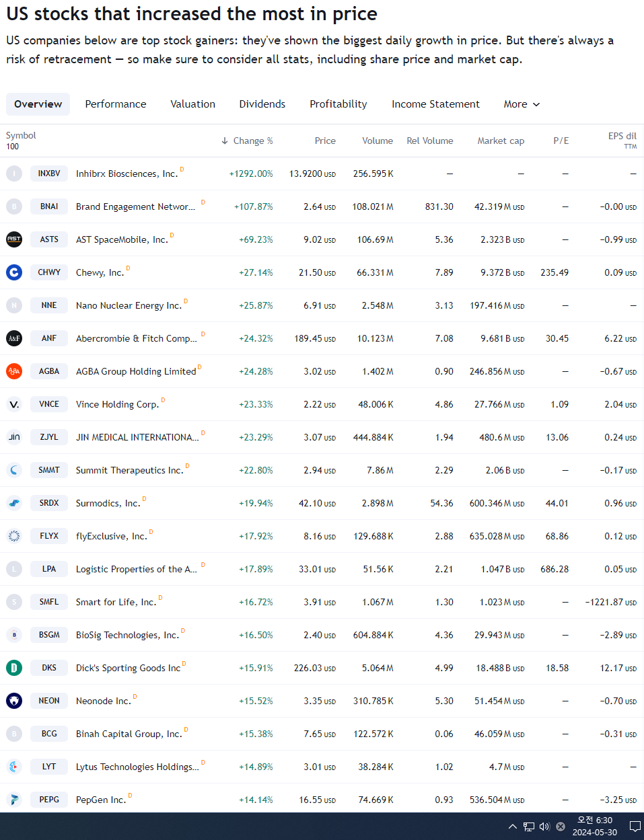Image resolution: width=644 pixels, height=840 pixels.
Task: Open the PEPG ticker link
Action: click(x=49, y=800)
